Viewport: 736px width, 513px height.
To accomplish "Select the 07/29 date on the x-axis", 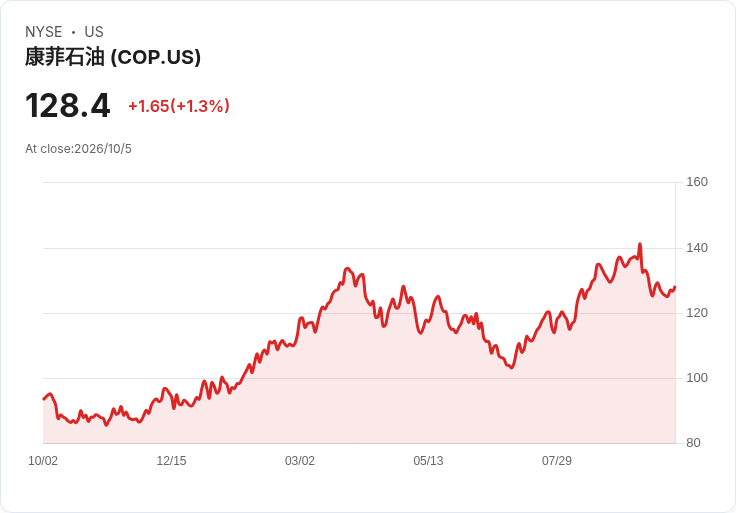I will [557, 460].
